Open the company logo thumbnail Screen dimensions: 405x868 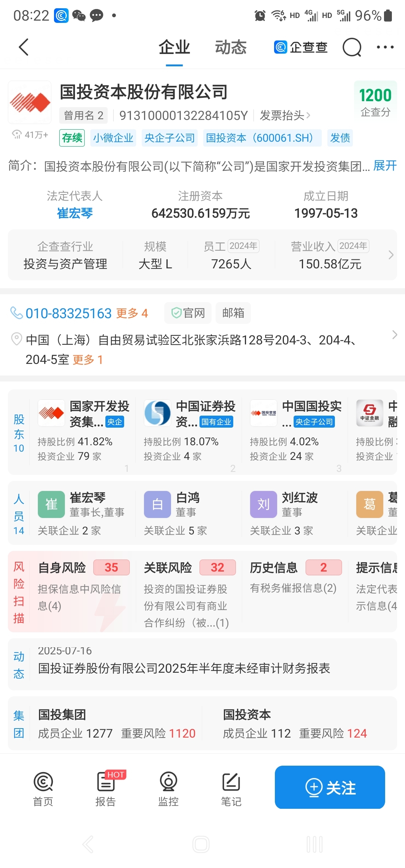pos(30,102)
